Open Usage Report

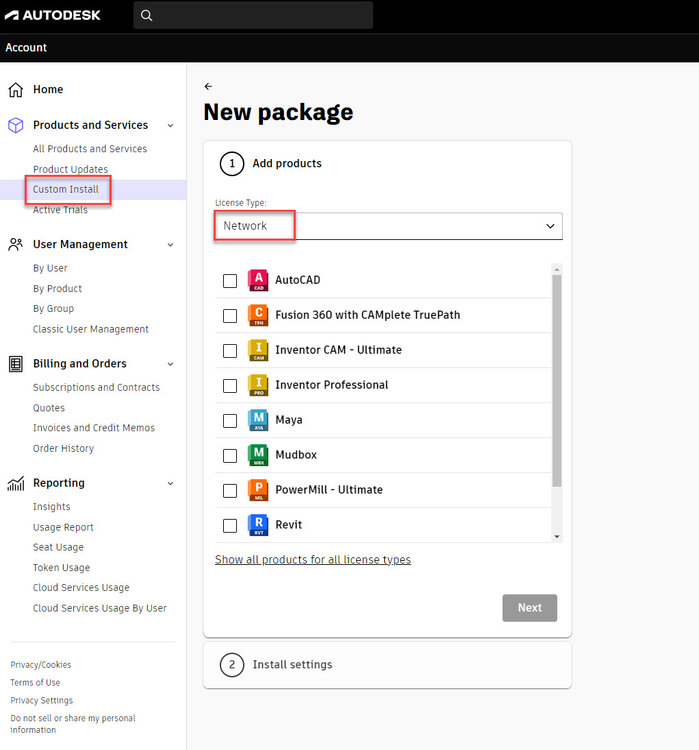[63, 527]
